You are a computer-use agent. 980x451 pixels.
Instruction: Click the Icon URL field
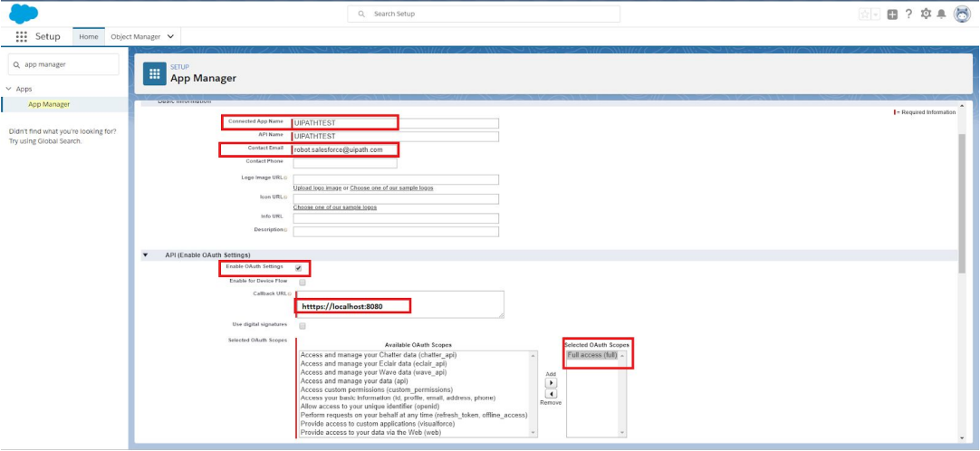[x=396, y=199]
